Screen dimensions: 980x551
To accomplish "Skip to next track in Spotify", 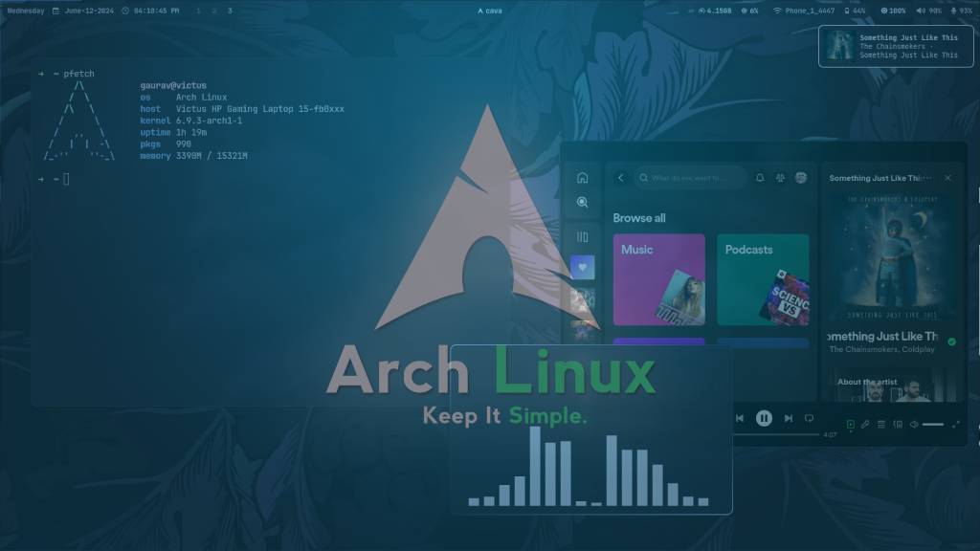I will (789, 419).
